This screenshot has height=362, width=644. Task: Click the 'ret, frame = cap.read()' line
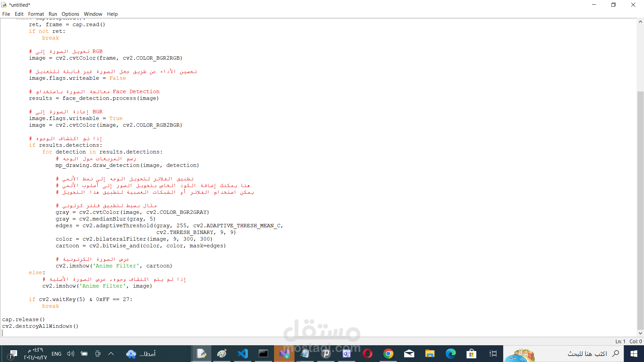coord(67,24)
